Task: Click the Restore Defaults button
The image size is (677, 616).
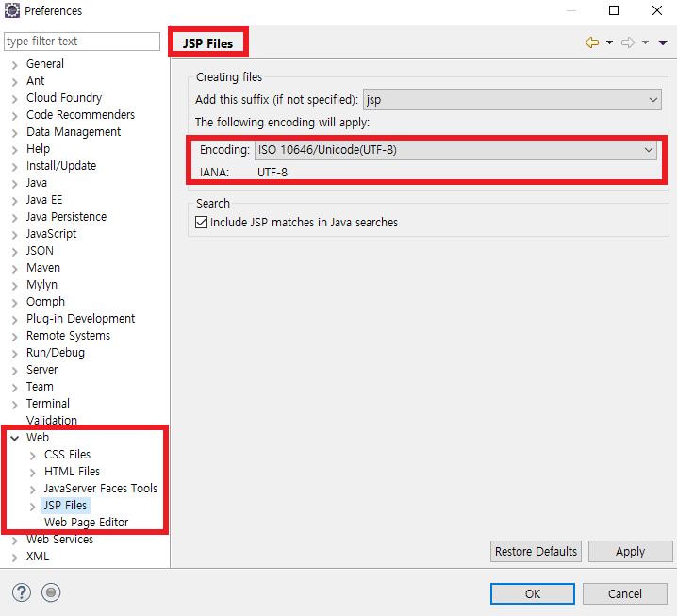Action: [x=536, y=551]
